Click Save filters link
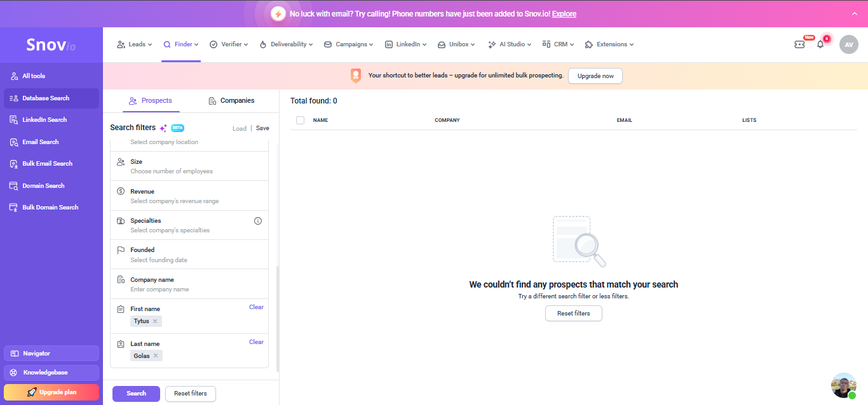 pos(262,128)
